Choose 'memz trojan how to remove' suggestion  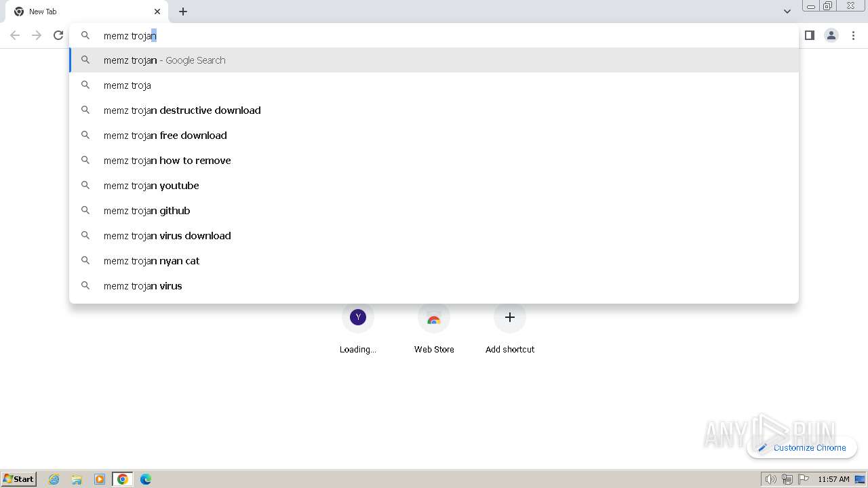(434, 161)
